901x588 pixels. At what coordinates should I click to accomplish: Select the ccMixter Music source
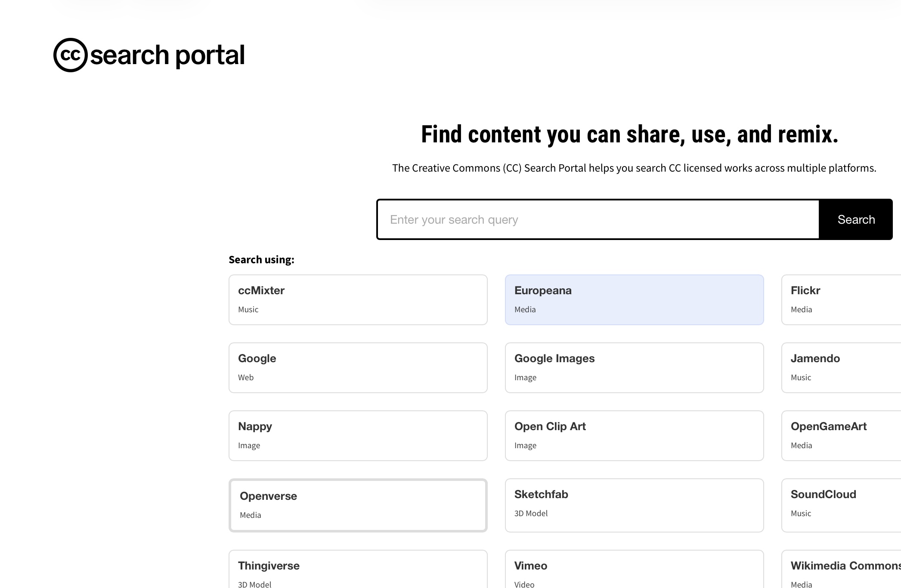[x=358, y=300]
